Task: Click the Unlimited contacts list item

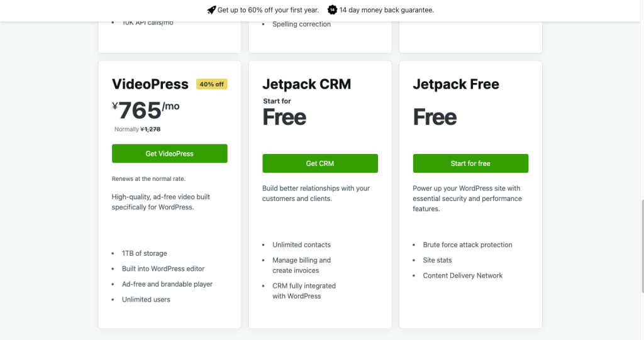Action: (x=301, y=244)
